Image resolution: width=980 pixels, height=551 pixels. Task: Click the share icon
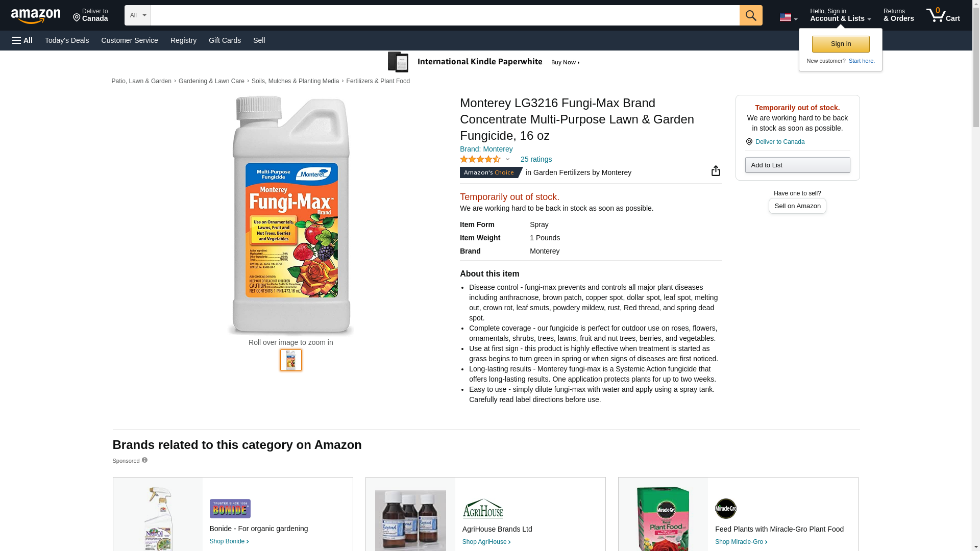tap(716, 171)
